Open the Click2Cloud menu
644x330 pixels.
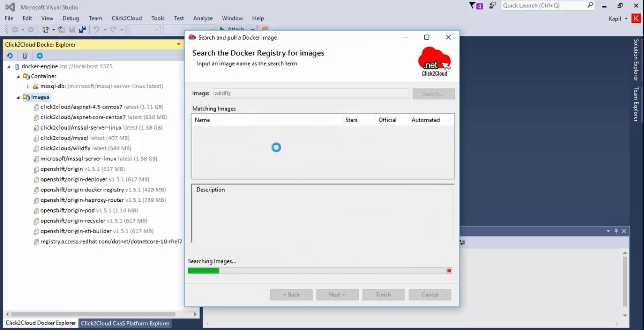pyautogui.click(x=127, y=18)
